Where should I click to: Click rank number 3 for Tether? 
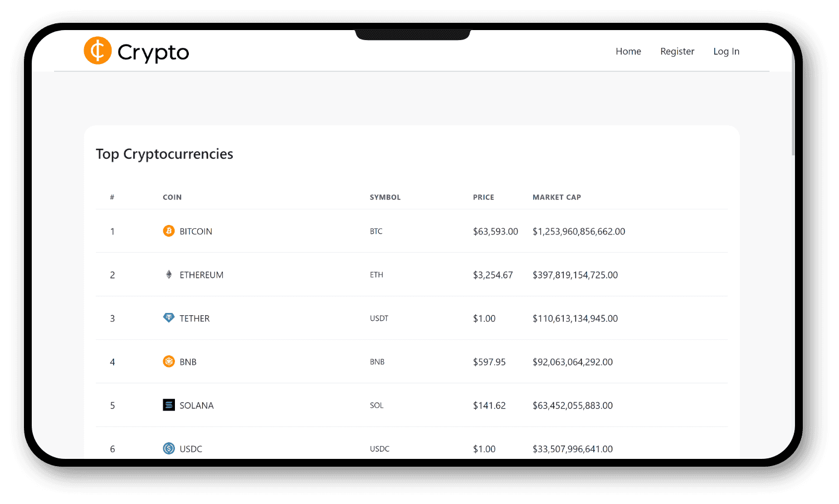point(112,319)
